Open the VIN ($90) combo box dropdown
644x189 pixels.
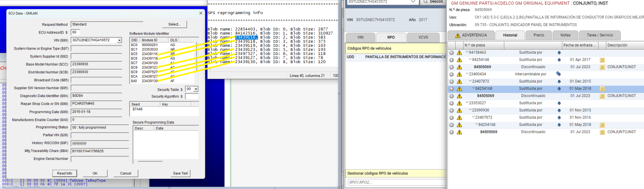click(x=119, y=40)
